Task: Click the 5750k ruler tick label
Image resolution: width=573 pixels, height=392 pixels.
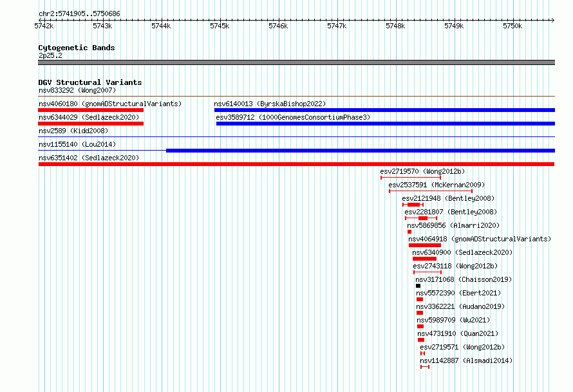Action: click(x=512, y=26)
